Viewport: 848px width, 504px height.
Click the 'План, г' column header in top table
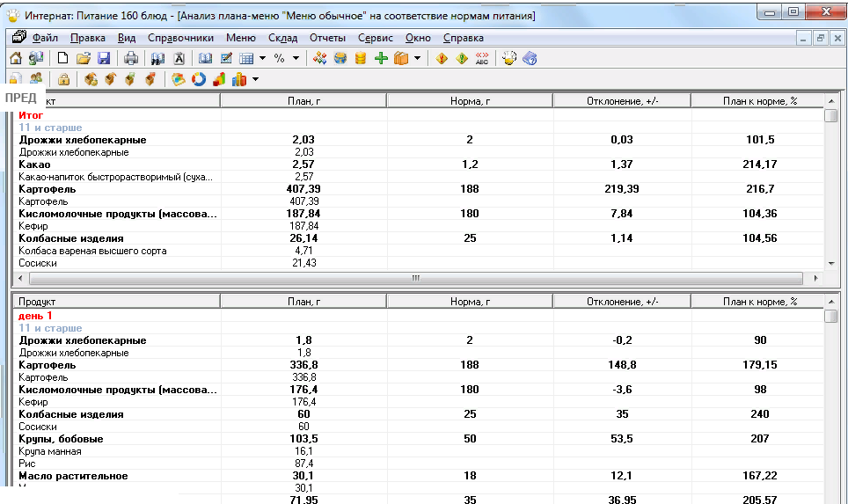(x=303, y=101)
